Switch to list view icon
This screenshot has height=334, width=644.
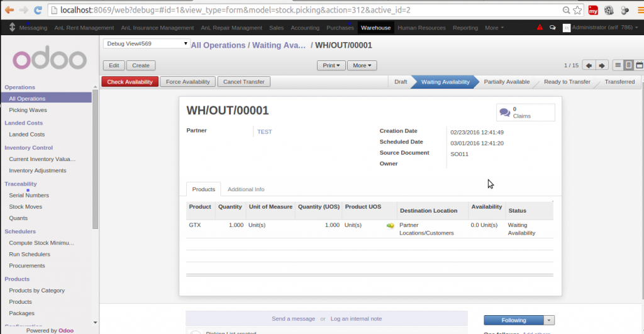pyautogui.click(x=618, y=65)
